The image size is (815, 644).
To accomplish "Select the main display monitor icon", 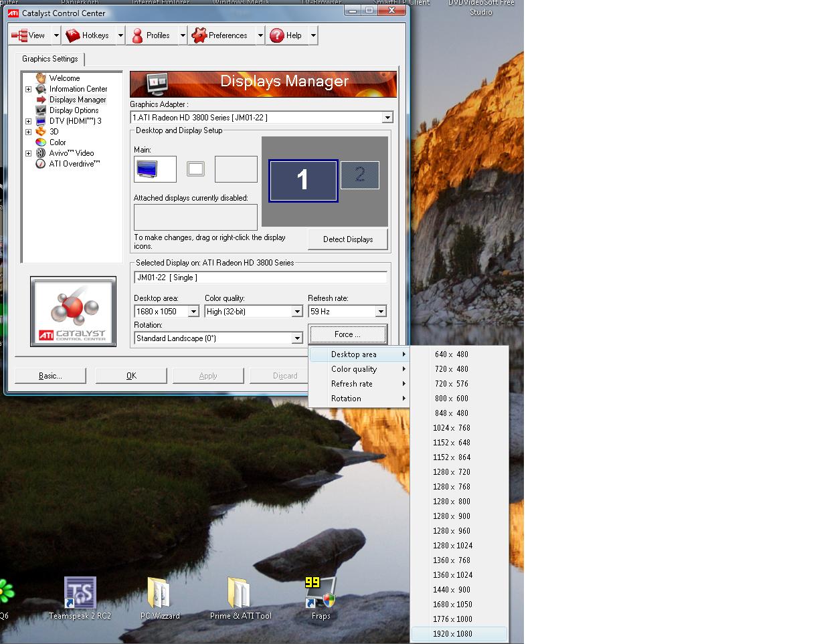I will pyautogui.click(x=147, y=169).
